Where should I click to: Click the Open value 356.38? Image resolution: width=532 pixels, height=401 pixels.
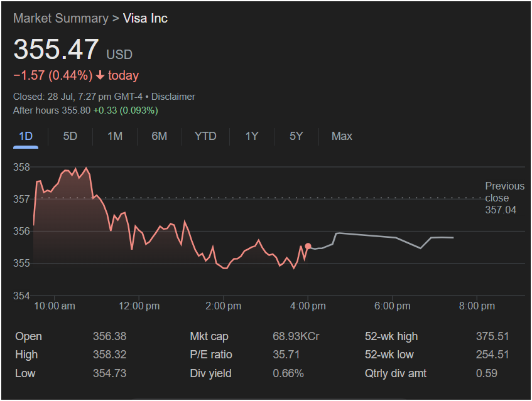click(109, 336)
